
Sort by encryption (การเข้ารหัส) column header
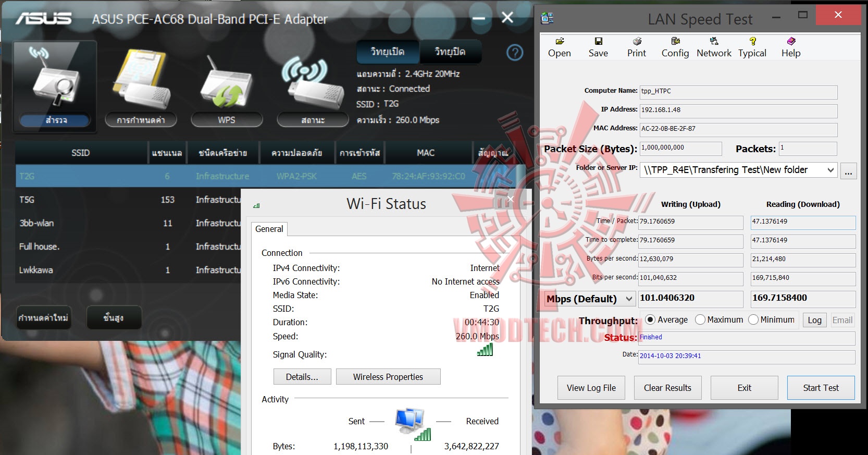[359, 153]
